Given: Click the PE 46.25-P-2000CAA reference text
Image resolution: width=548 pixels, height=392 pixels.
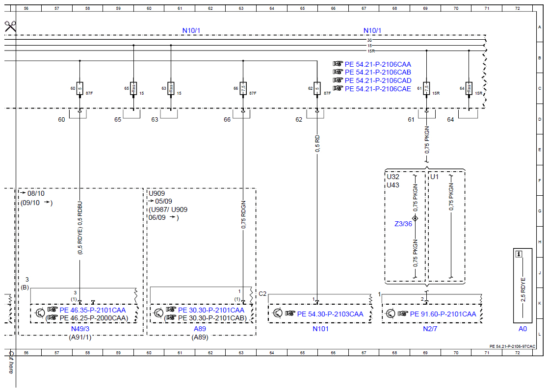Looking at the screenshot, I should point(93,318).
